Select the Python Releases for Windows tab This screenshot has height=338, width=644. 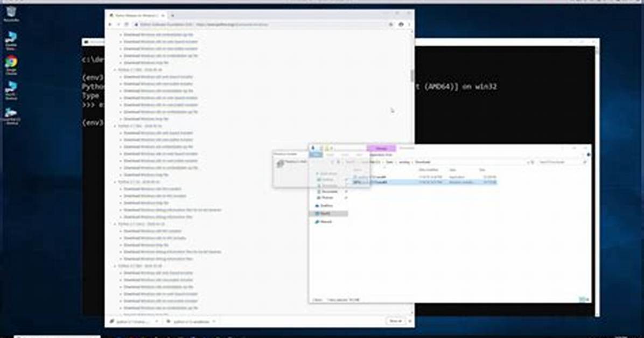coord(137,16)
